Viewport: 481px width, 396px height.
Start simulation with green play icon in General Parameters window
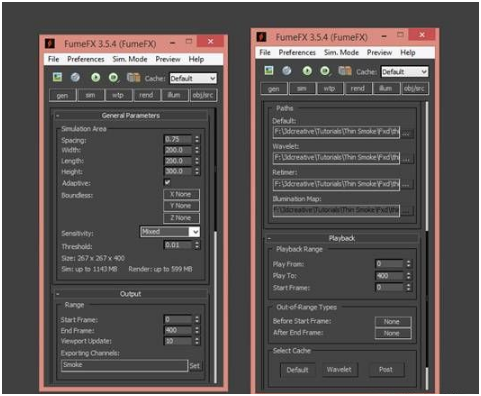[x=96, y=78]
